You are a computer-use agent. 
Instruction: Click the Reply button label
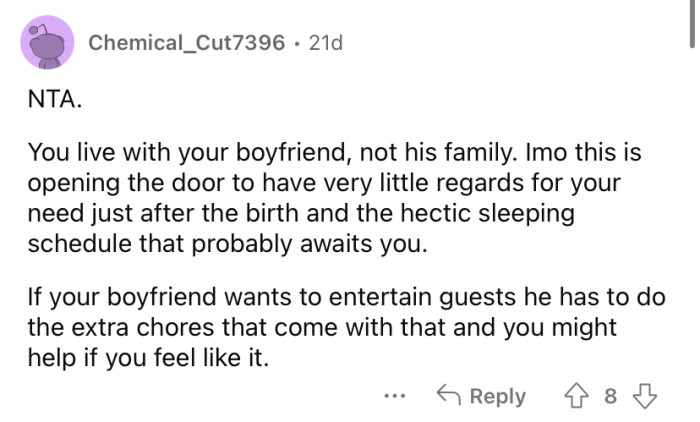pyautogui.click(x=497, y=396)
